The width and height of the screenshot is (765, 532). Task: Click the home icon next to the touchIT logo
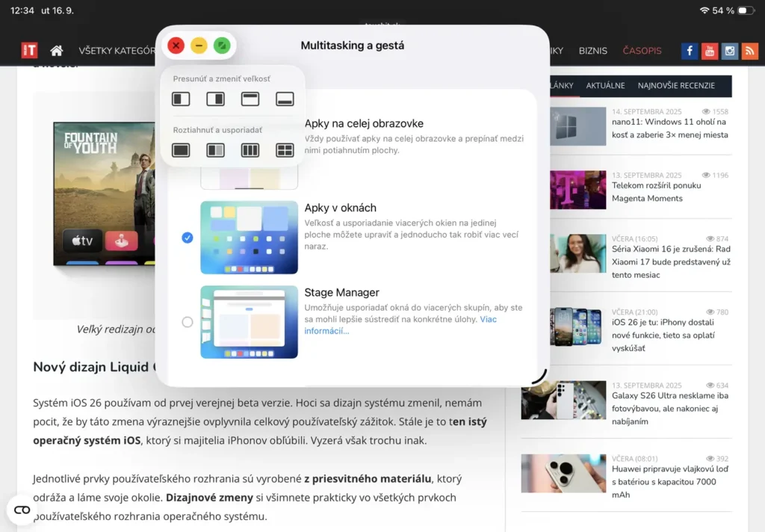(x=56, y=51)
